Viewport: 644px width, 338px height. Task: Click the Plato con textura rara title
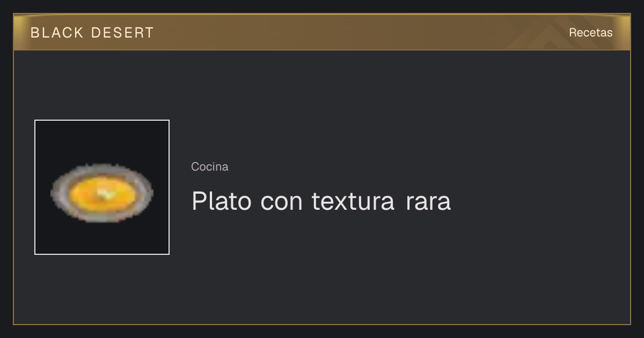(x=321, y=201)
